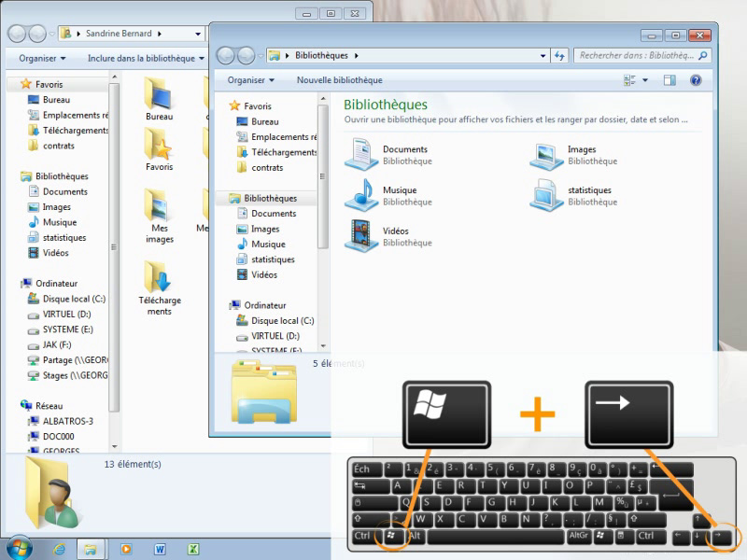The height and width of the screenshot is (560, 747).
Task: Go back in the Sandrine Bernard window
Action: [x=17, y=34]
